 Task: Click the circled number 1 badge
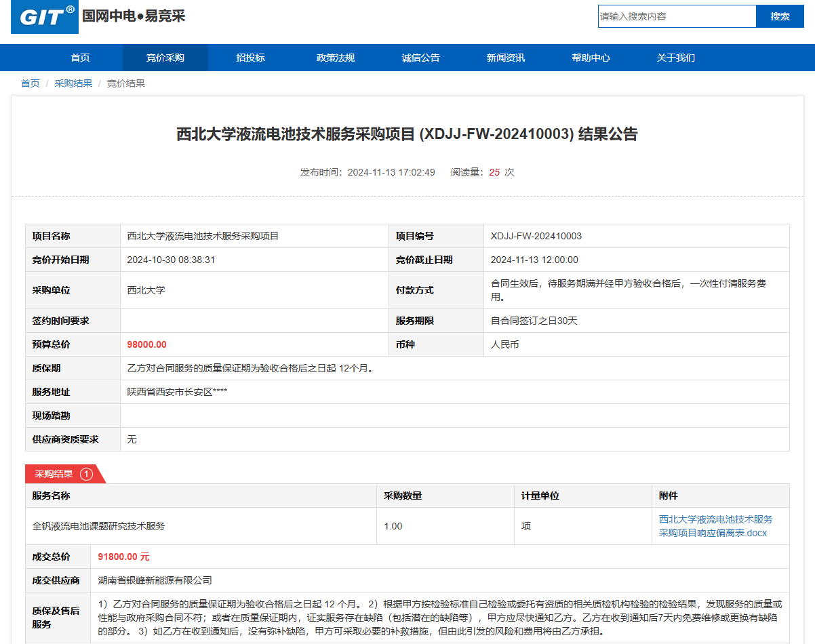(x=86, y=474)
